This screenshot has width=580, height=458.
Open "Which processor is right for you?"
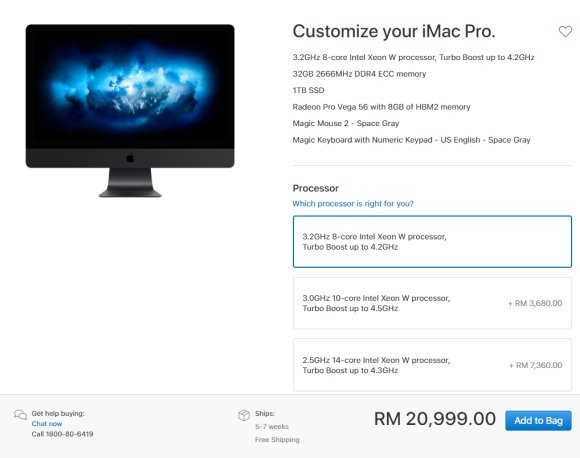(353, 203)
